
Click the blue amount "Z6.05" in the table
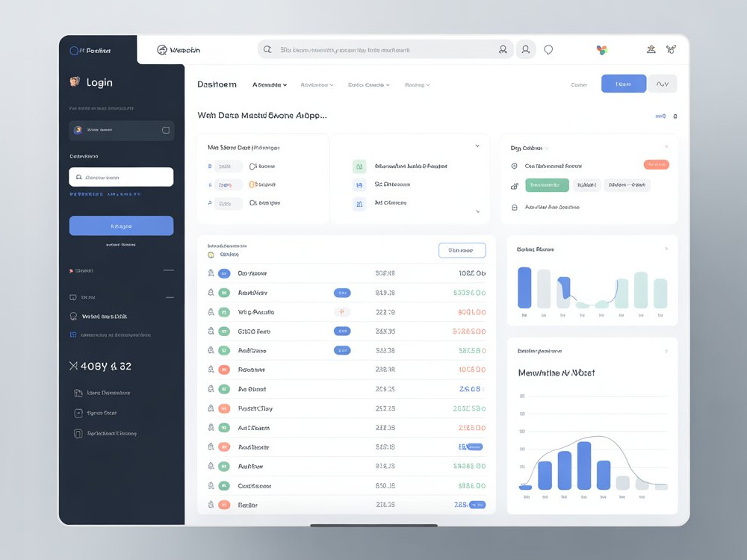point(469,389)
